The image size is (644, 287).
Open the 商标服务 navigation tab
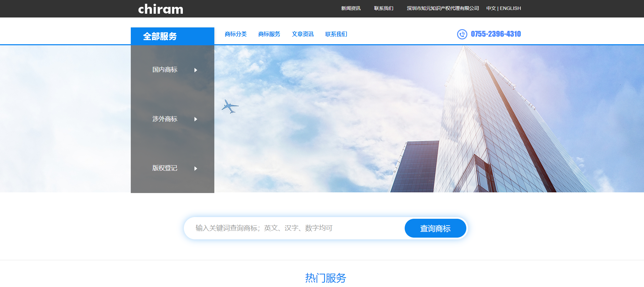tap(269, 34)
